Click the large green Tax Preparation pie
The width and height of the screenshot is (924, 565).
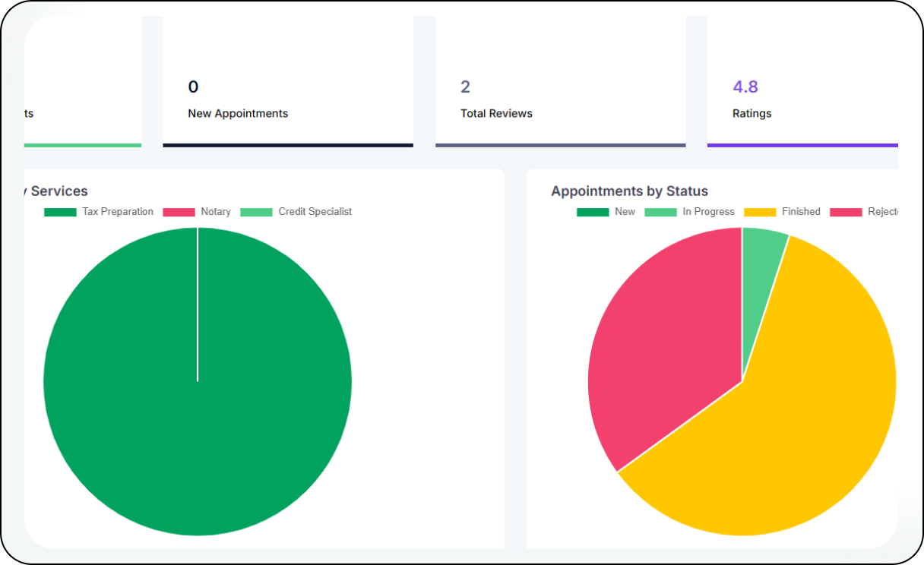pyautogui.click(x=198, y=425)
